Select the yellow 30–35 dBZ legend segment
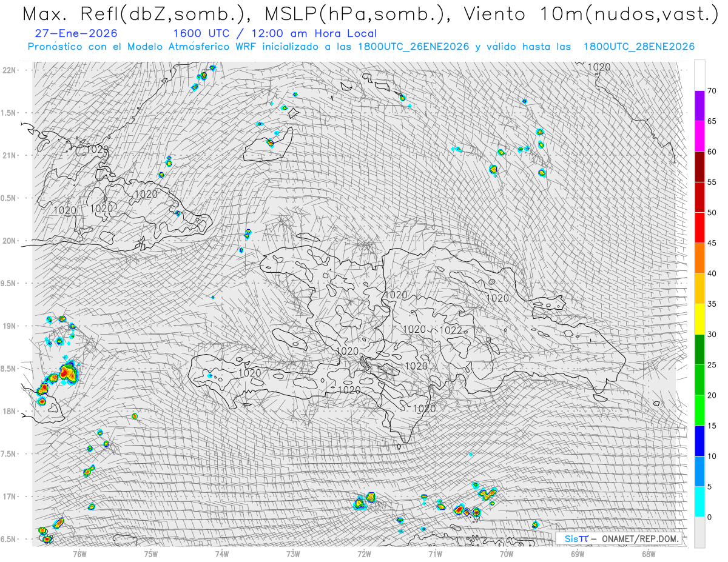This screenshot has width=728, height=562. pos(699,319)
